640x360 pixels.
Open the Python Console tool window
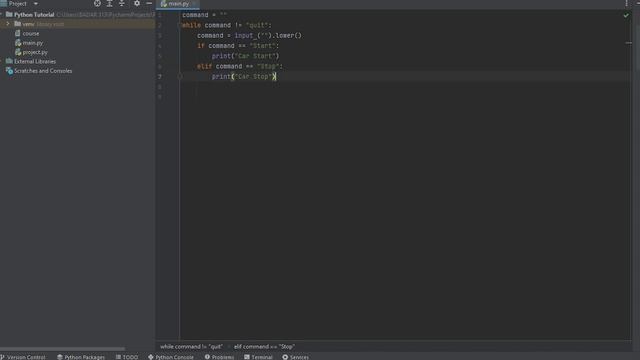[x=171, y=357]
